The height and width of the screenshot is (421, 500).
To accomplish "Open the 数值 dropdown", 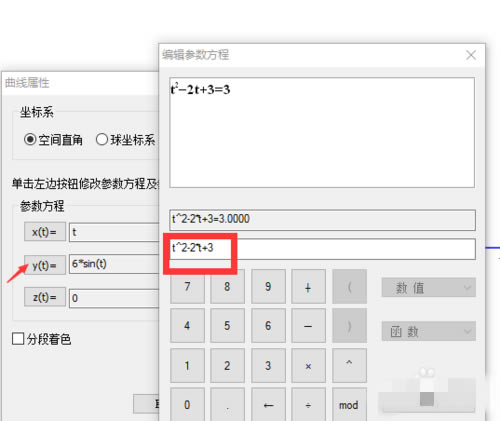I will point(429,287).
